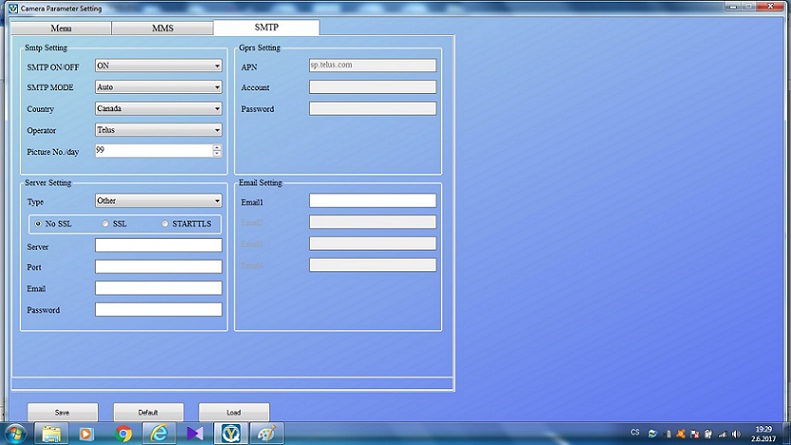Image resolution: width=791 pixels, height=445 pixels.
Task: Switch to the MMS tab
Action: tap(161, 28)
